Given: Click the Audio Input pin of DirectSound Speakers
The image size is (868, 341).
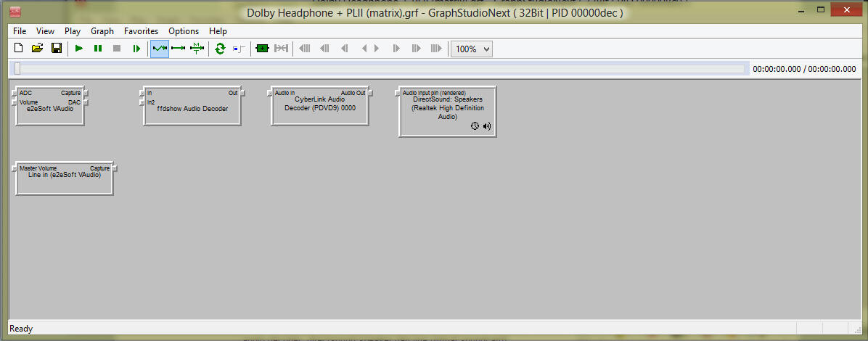Looking at the screenshot, I should [x=398, y=93].
